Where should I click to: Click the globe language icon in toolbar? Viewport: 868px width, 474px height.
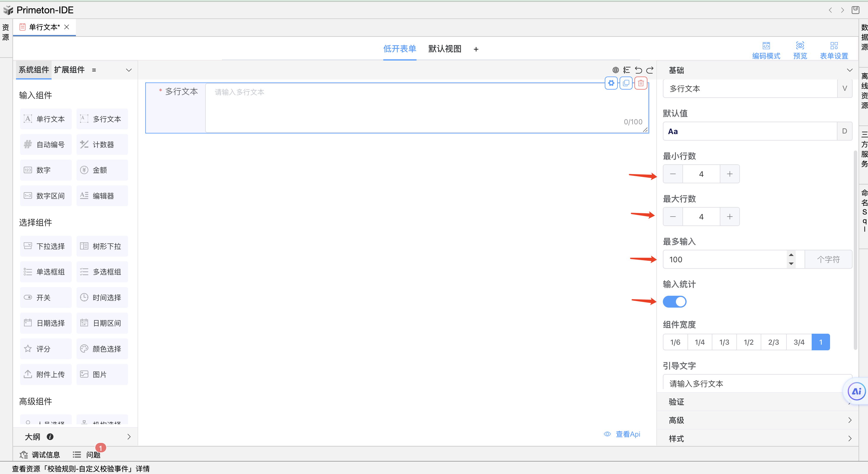coord(615,70)
